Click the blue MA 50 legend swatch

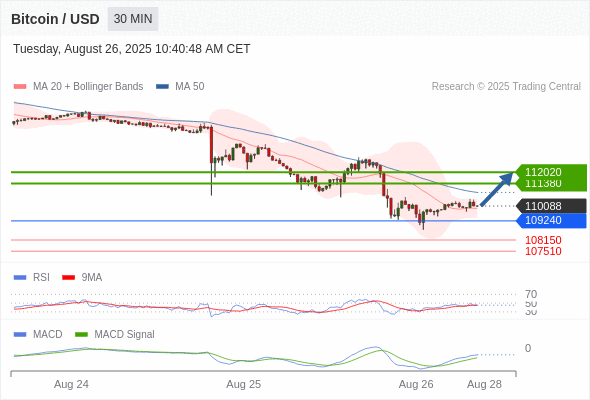coord(162,87)
